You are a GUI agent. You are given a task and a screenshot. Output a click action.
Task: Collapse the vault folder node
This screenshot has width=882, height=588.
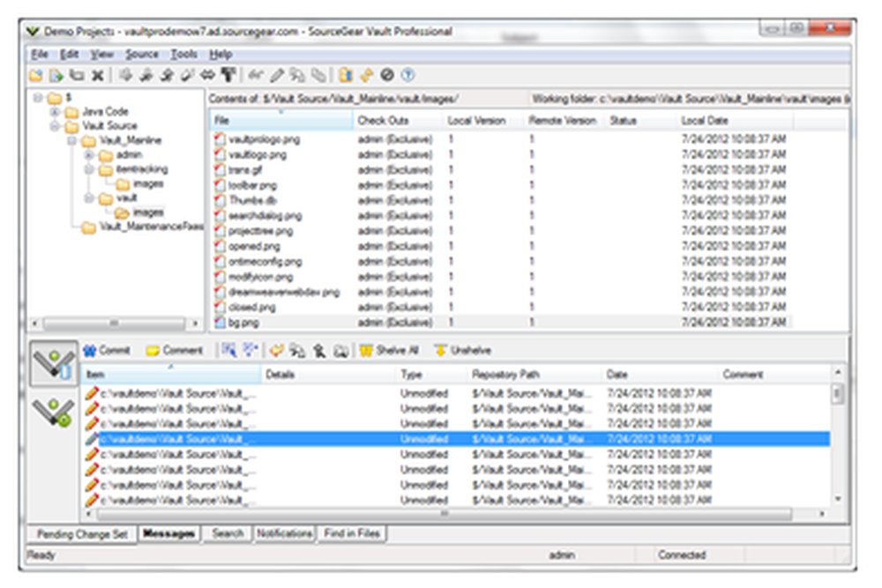pyautogui.click(x=89, y=197)
